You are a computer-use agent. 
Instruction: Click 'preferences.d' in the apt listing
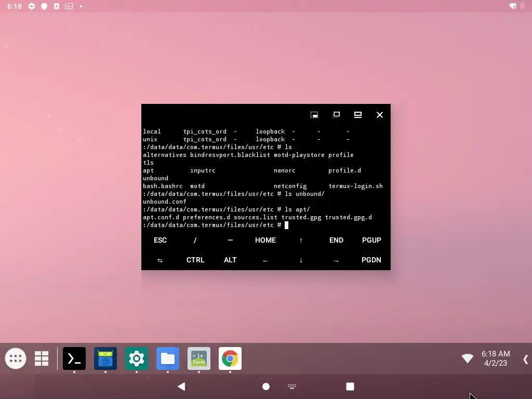pos(206,217)
